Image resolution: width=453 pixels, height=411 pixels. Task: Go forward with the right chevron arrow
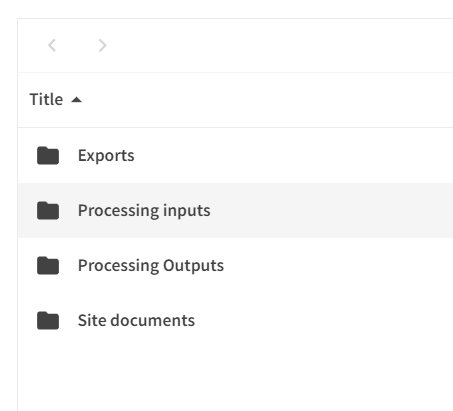coord(102,45)
